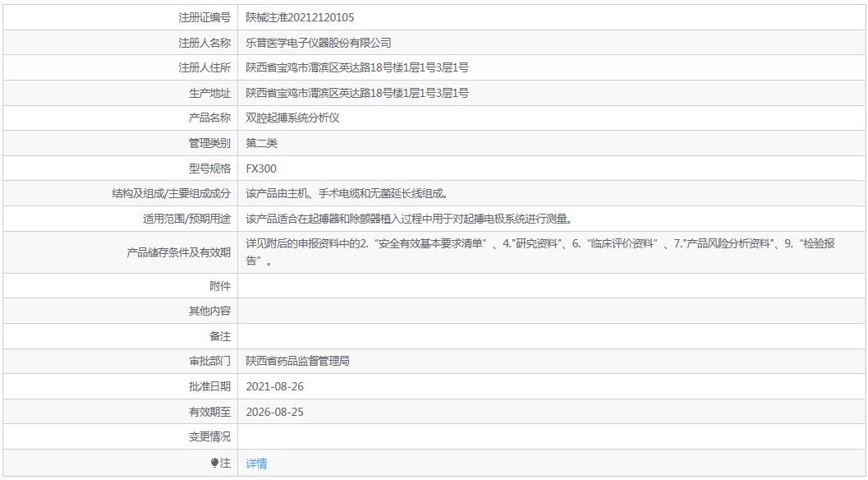Viewport: 868px width, 480px height.
Task: Select expiry date 2026-08-25
Action: (x=274, y=413)
